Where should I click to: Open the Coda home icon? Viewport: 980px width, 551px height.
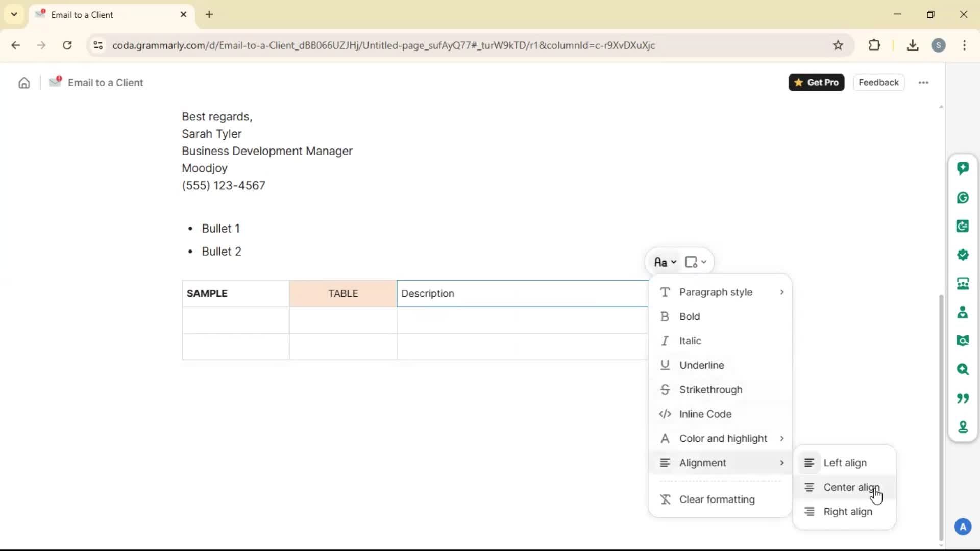[24, 83]
